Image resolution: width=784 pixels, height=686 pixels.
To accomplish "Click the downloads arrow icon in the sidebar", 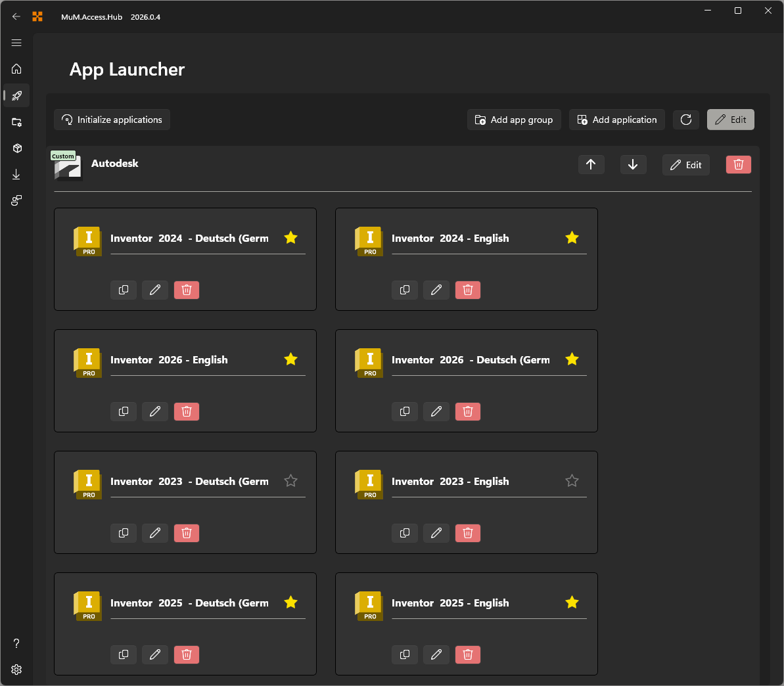I will pyautogui.click(x=16, y=174).
